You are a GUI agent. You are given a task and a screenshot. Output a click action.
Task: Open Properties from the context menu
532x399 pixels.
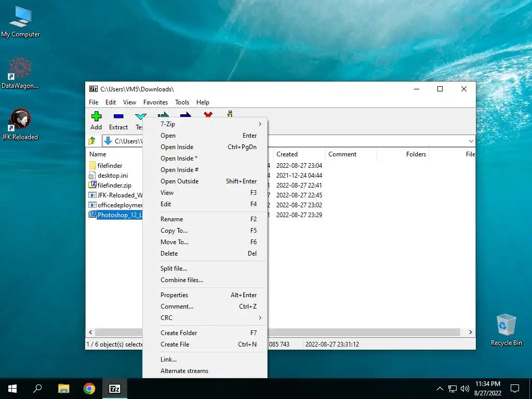click(205, 295)
